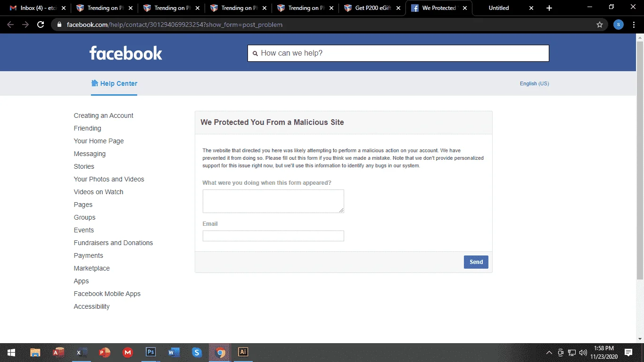644x362 pixels.
Task: Click the Email input field
Action: pos(273,236)
